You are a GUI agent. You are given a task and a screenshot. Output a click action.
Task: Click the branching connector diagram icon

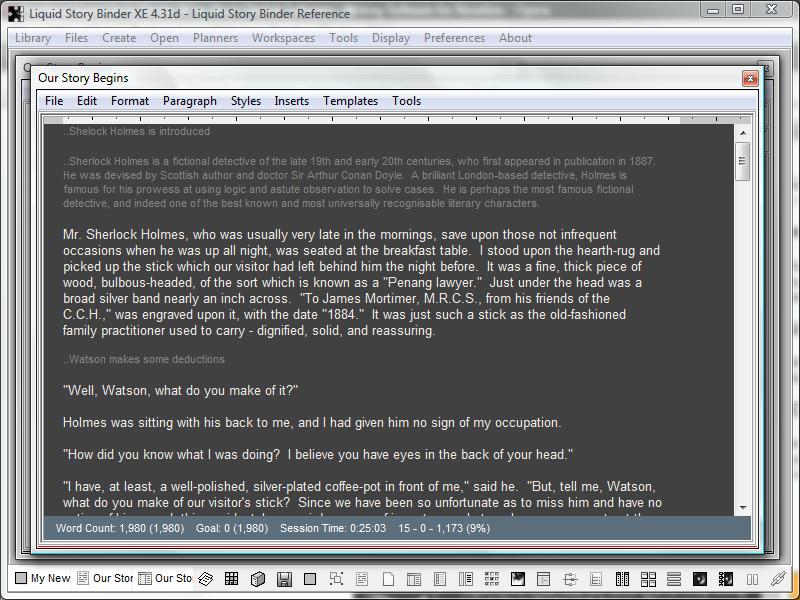click(570, 579)
